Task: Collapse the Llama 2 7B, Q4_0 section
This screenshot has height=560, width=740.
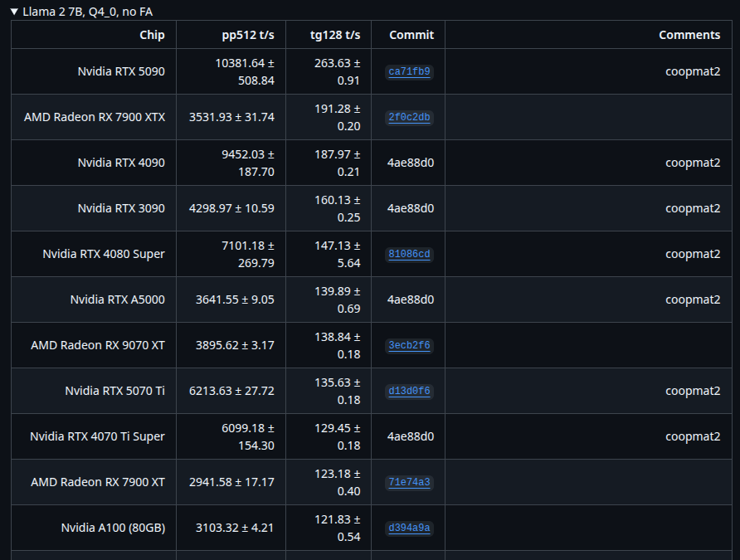Action: click(x=81, y=12)
